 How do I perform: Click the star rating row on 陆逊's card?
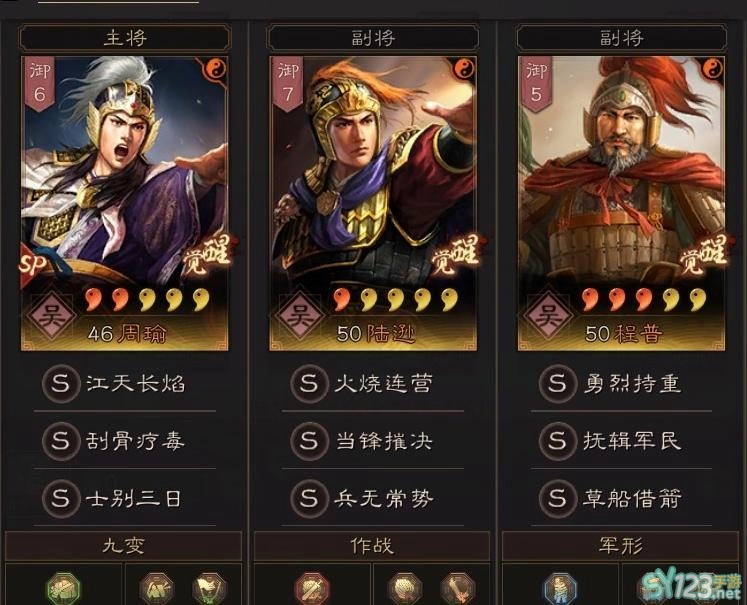click(395, 299)
